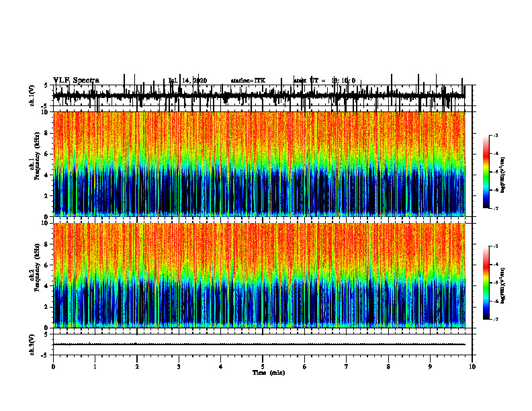
Task: Click the "-4" tick on ch.2 color bar
Action: (x=496, y=265)
